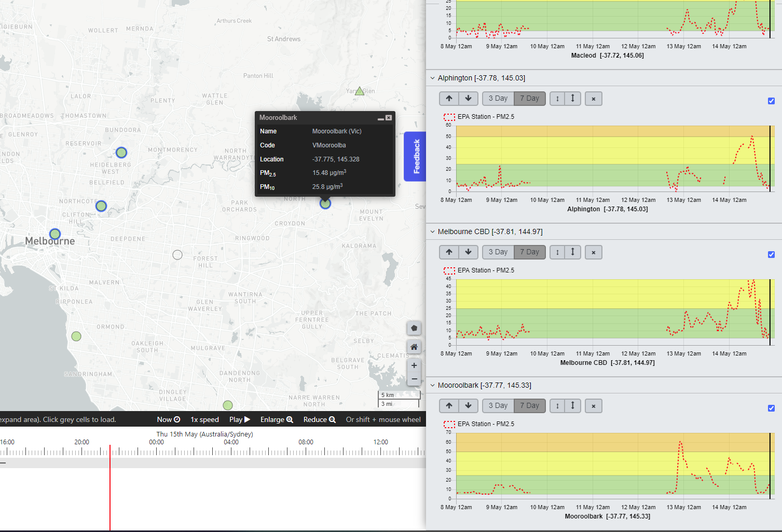Decrease Melbourne CBD chart height with small arrow

pos(557,252)
